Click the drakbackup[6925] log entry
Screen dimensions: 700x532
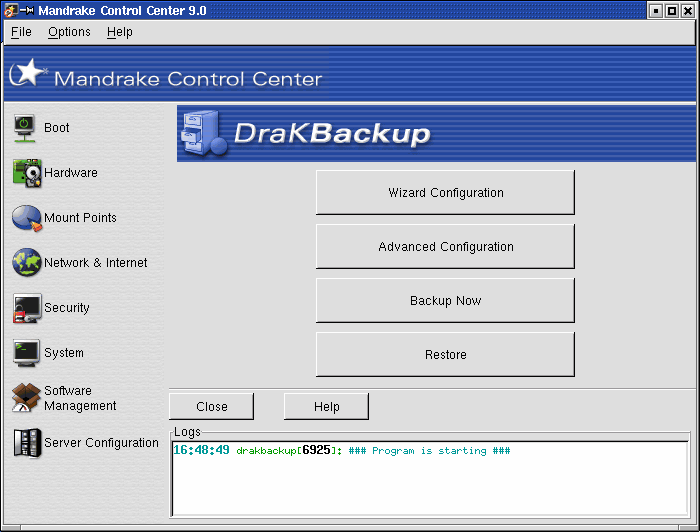[289, 450]
